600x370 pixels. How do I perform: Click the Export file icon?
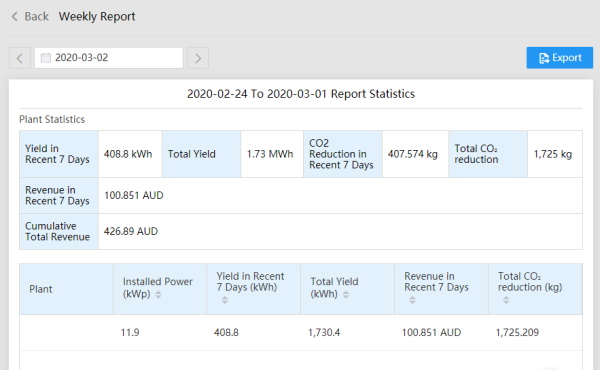click(x=544, y=58)
